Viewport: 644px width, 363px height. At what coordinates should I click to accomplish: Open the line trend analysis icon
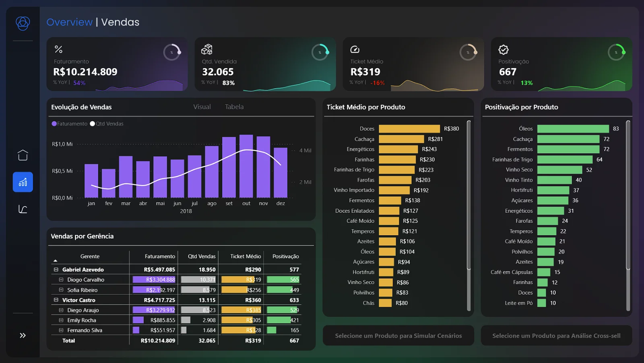pyautogui.click(x=23, y=209)
